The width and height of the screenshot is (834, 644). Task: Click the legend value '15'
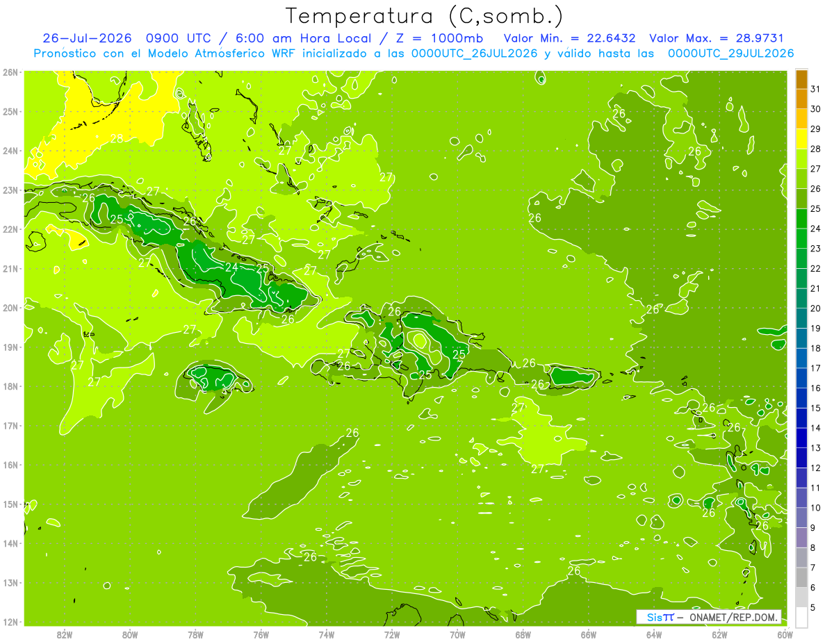coord(816,408)
